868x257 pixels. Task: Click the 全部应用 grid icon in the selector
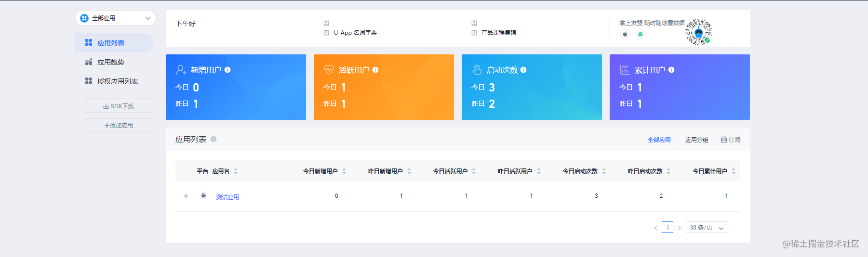coord(84,18)
